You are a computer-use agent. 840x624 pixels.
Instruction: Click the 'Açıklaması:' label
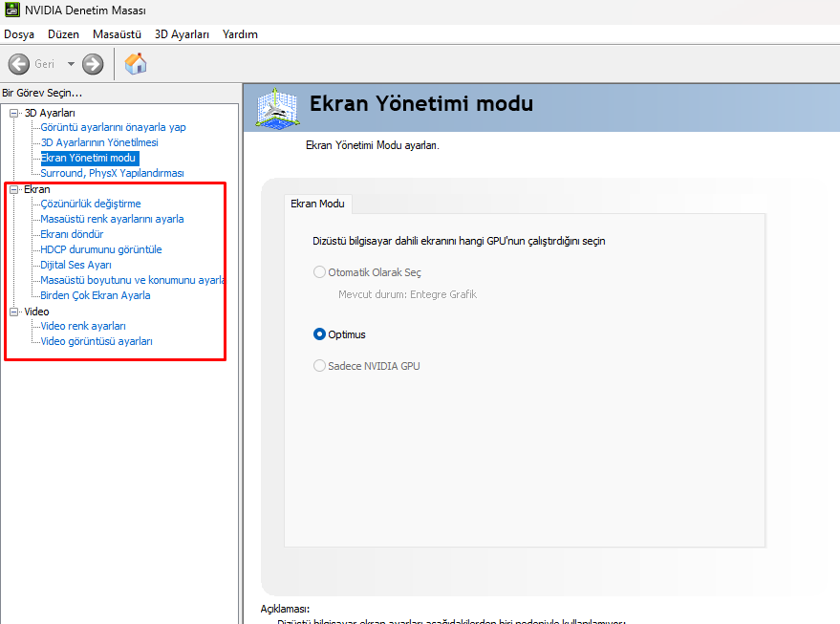point(285,609)
